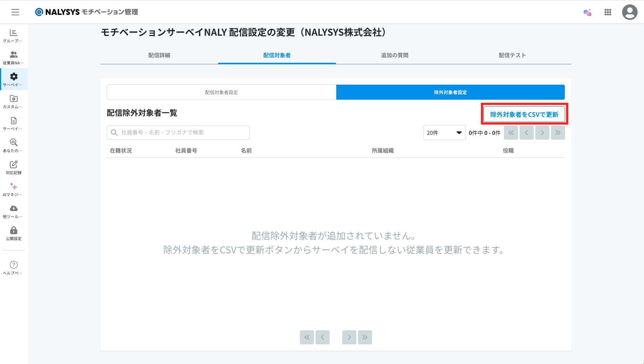The image size is (644, 364).
Task: Click the 役職 column header
Action: tap(509, 151)
